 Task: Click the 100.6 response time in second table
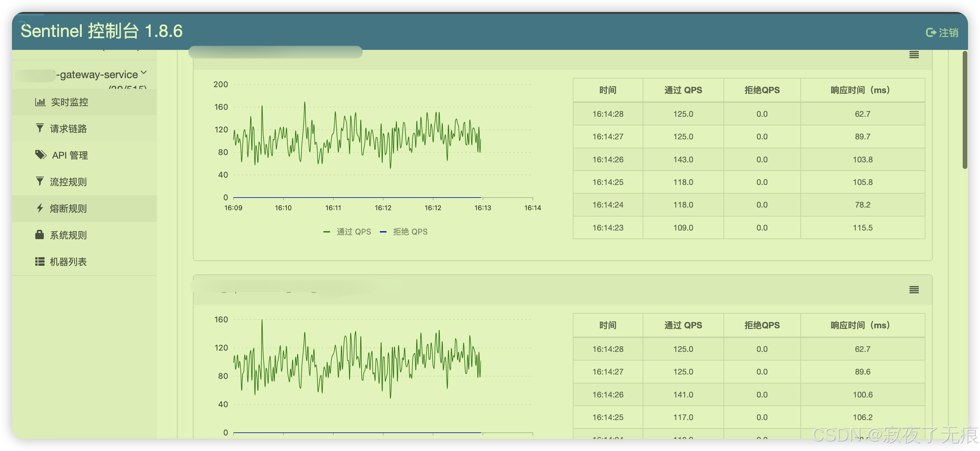click(x=863, y=395)
